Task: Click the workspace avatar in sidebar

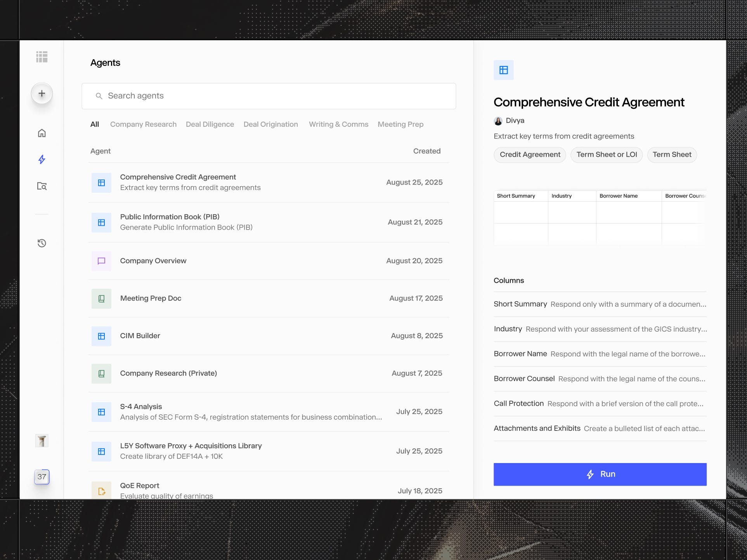Action: (x=42, y=441)
